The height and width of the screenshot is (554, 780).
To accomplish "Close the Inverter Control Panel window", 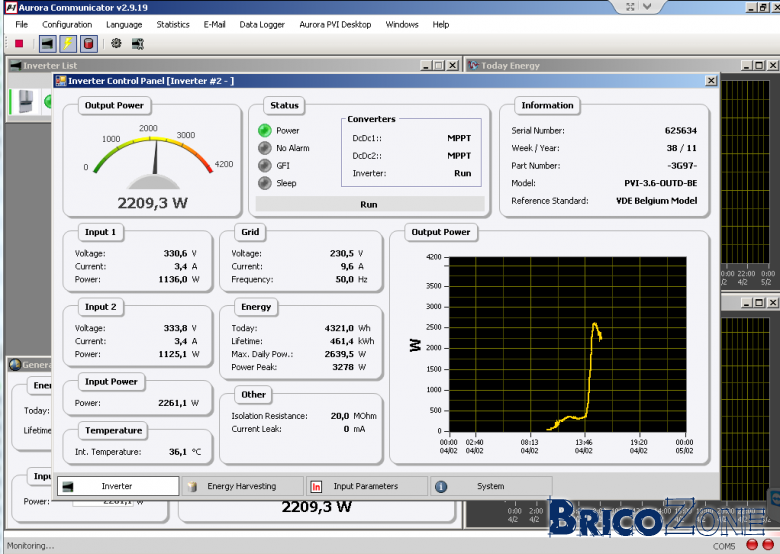I will (x=711, y=81).
